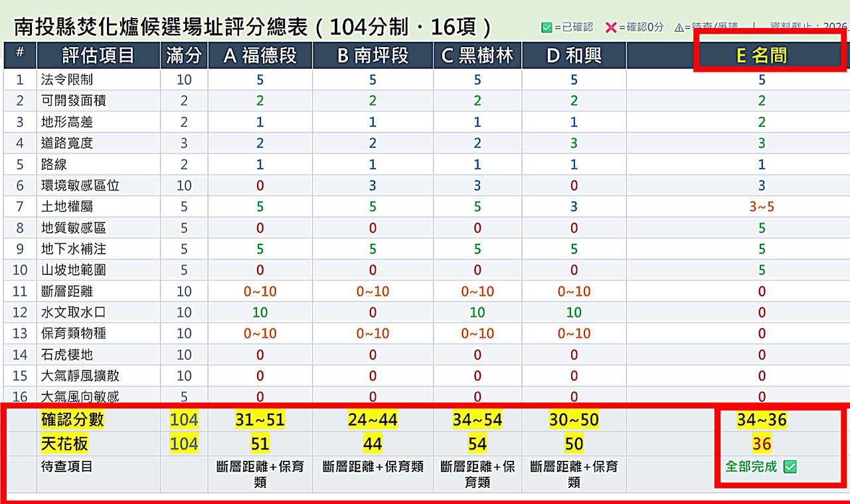The width and height of the screenshot is (850, 504).
Task: Click the warning triangle legend icon
Action: (x=679, y=28)
